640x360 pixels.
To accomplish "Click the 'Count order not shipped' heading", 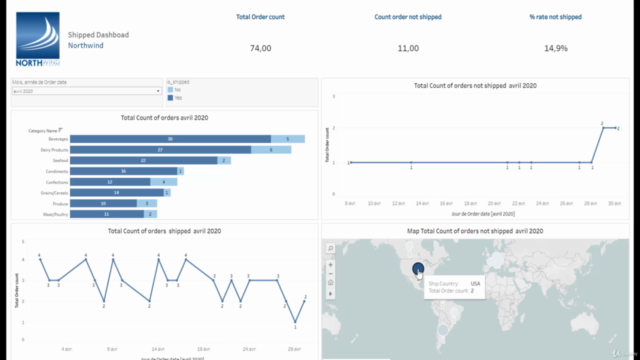I will [x=408, y=17].
